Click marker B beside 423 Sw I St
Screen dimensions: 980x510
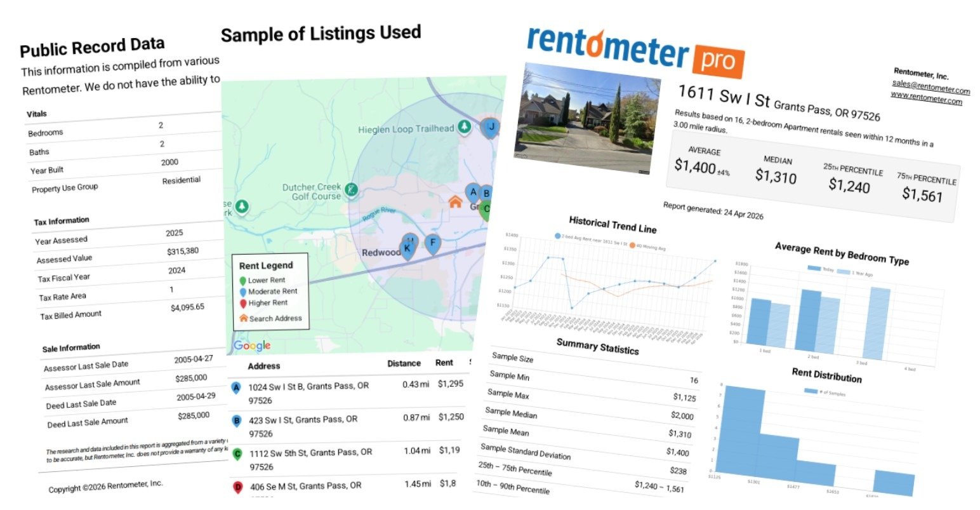[x=237, y=420]
